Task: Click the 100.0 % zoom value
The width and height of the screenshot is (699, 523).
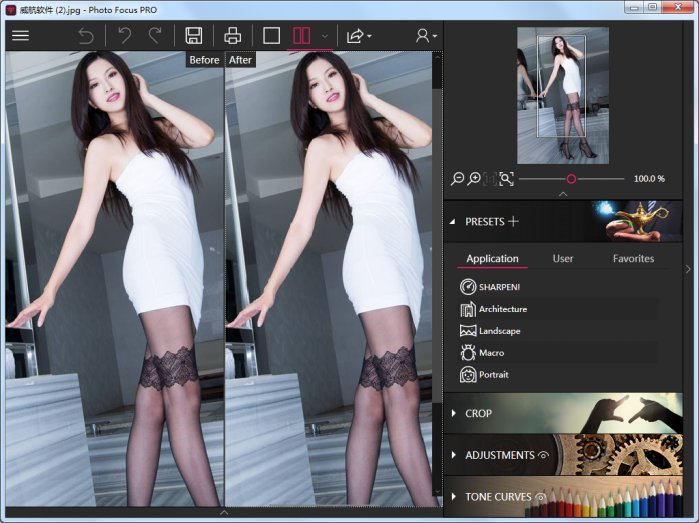Action: [649, 179]
